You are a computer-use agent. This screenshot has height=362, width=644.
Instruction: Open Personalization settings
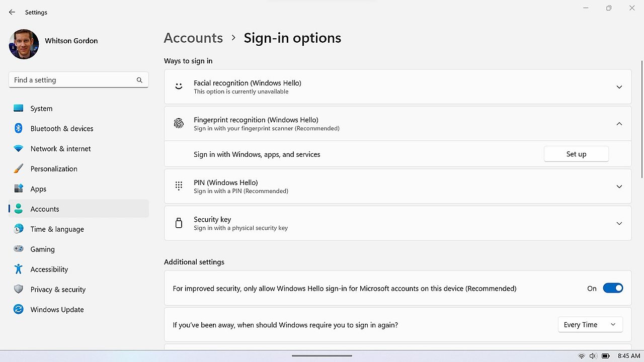click(x=54, y=169)
